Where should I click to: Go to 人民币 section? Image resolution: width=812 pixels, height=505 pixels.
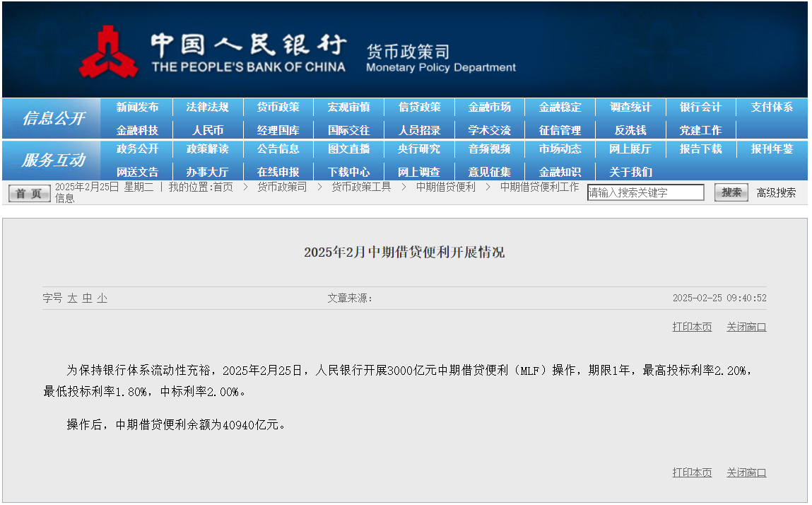(208, 130)
